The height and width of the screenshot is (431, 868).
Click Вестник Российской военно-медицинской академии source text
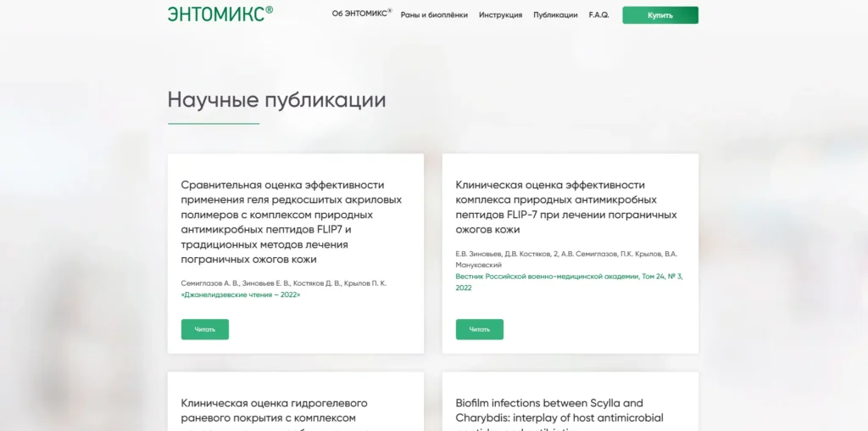(569, 282)
